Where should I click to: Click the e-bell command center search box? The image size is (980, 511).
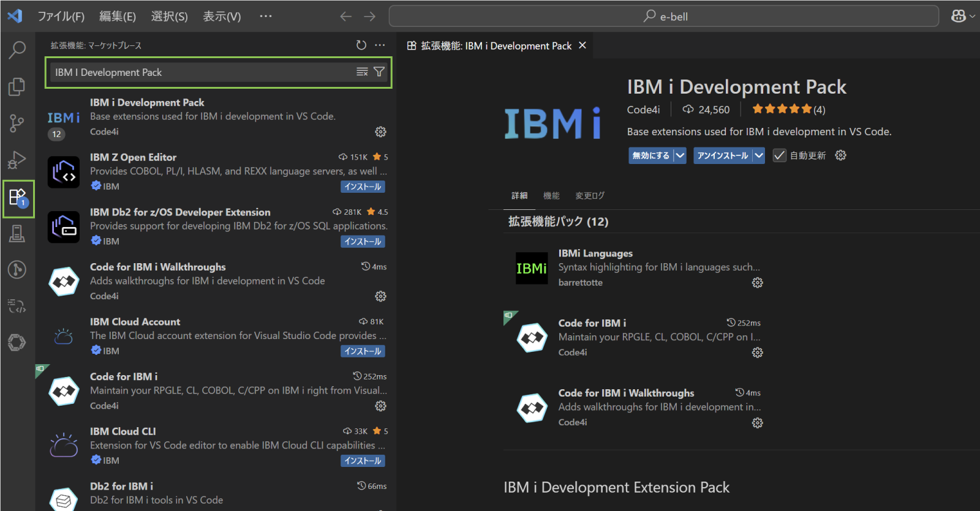click(663, 17)
